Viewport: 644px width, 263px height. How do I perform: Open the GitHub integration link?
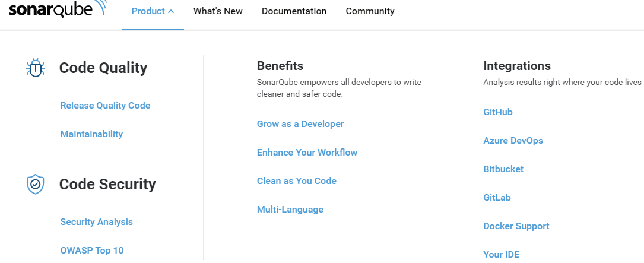tap(498, 112)
